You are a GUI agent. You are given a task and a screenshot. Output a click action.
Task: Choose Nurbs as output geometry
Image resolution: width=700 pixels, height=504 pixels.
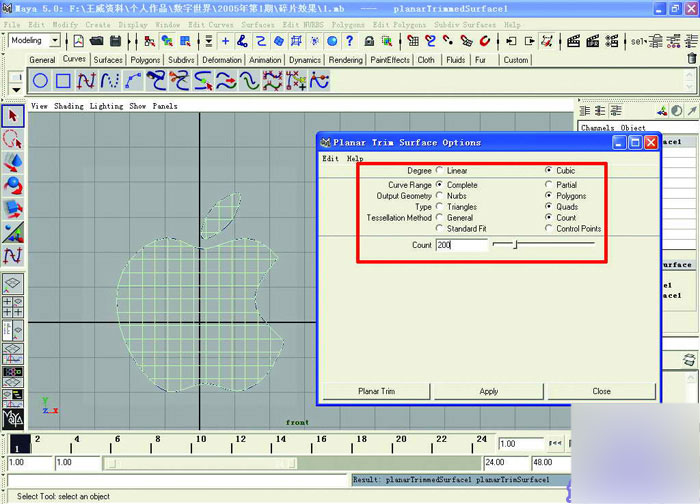[x=440, y=196]
